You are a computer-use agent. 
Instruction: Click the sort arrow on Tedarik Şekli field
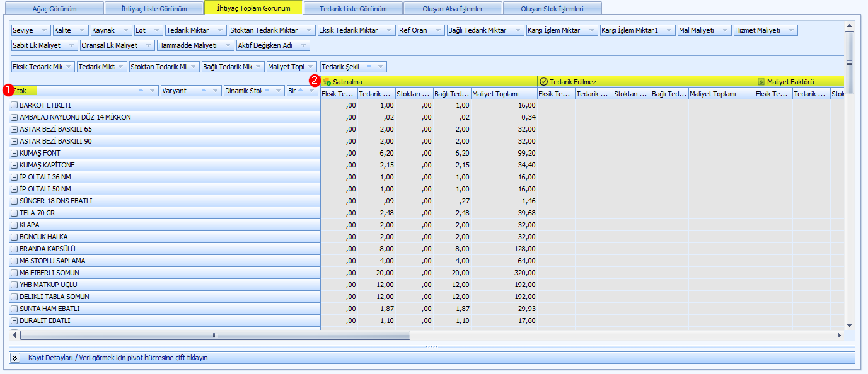coord(369,67)
